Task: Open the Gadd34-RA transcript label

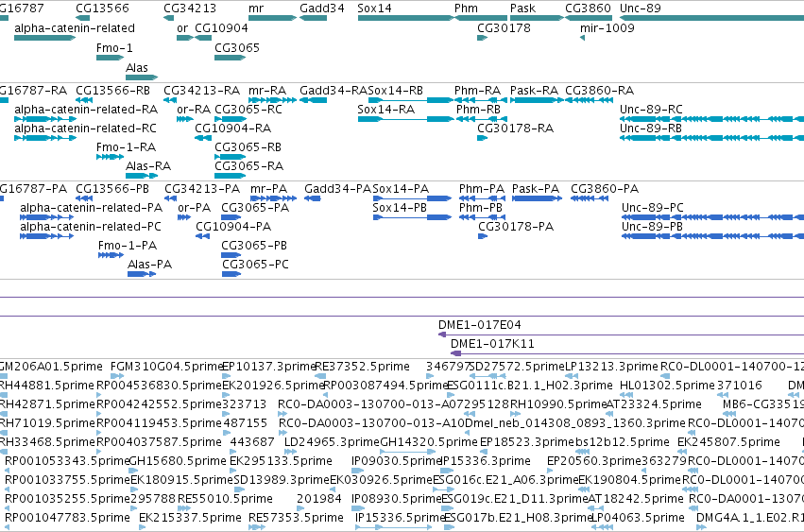Action: [x=334, y=91]
